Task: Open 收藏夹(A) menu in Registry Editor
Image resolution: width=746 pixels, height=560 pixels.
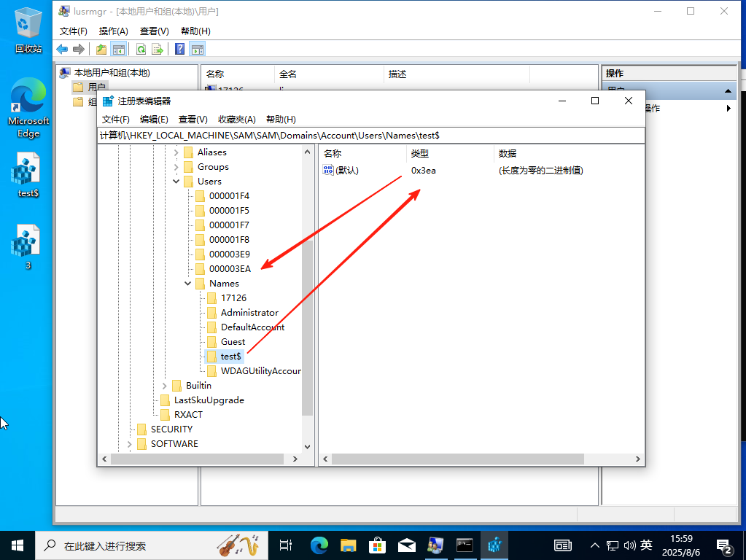Action: tap(236, 120)
